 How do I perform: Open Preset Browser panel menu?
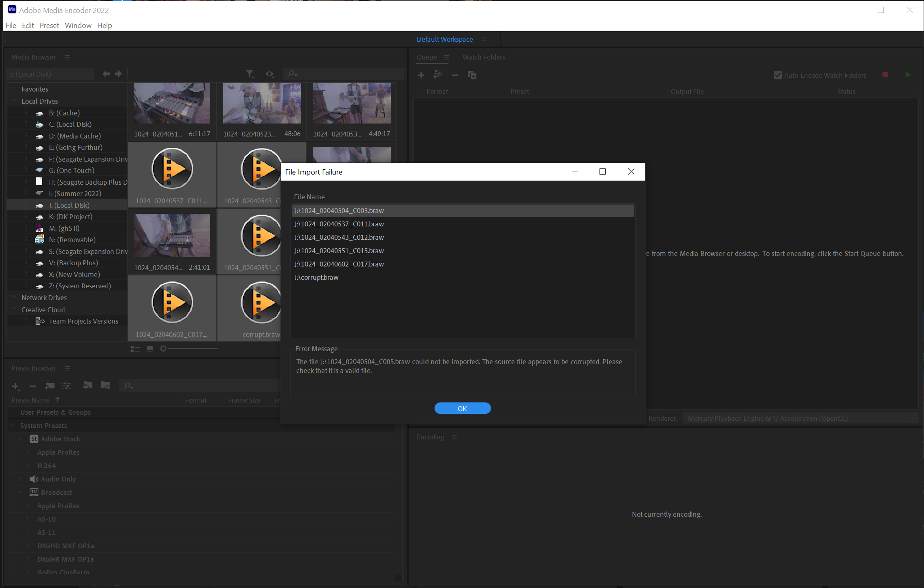pyautogui.click(x=68, y=368)
